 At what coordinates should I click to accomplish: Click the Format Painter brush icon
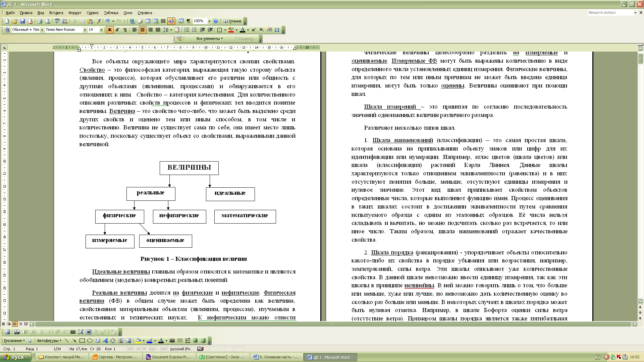(98, 21)
